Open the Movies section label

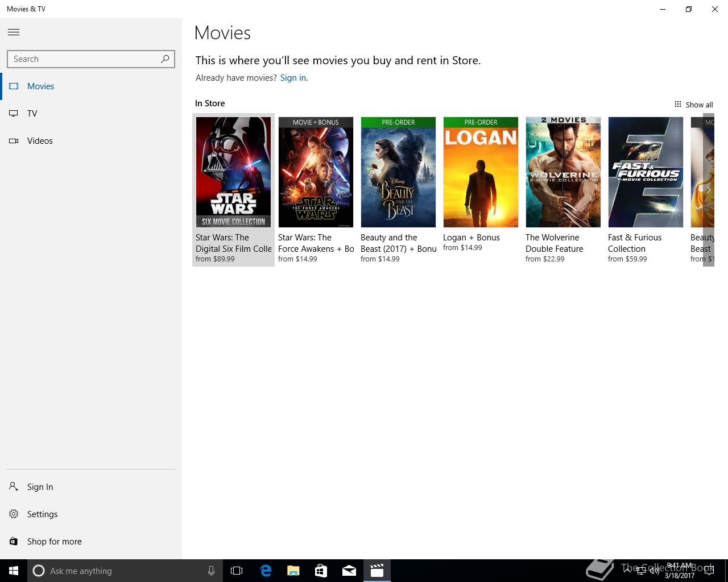pos(41,86)
